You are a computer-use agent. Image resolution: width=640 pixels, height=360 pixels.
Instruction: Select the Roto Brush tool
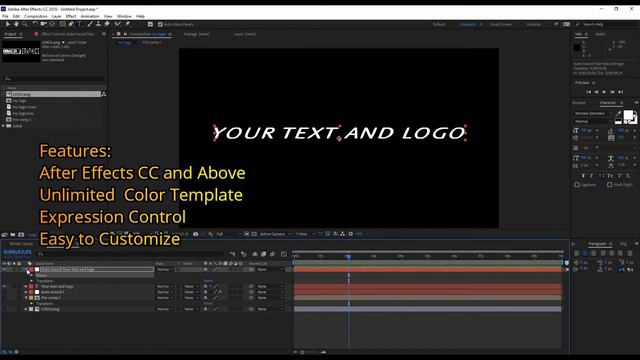point(118,24)
